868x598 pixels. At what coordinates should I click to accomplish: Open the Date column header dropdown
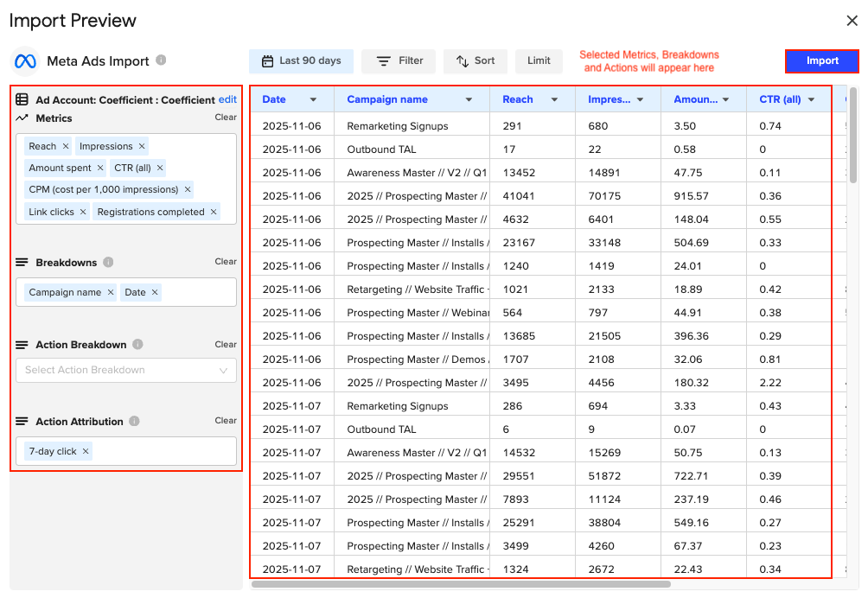point(313,99)
